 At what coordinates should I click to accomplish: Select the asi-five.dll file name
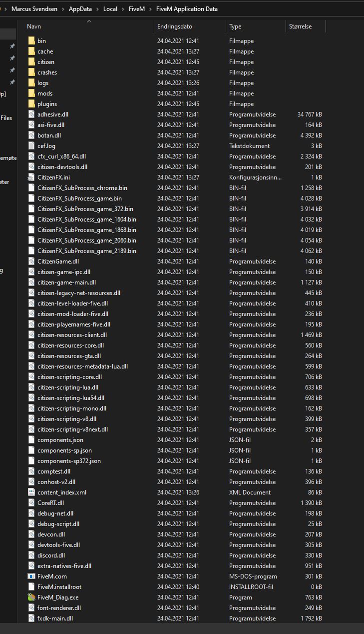(51, 125)
